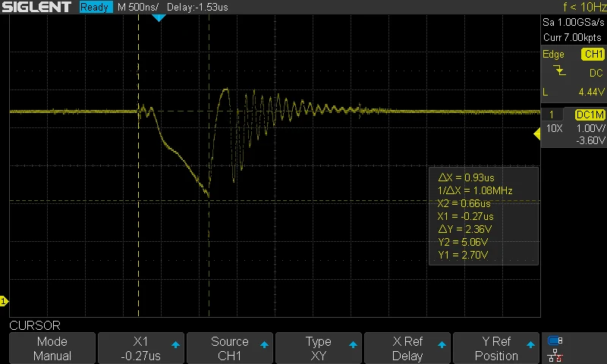Image resolution: width=607 pixels, height=364 pixels.
Task: Click the LAN network status icon
Action: (555, 355)
